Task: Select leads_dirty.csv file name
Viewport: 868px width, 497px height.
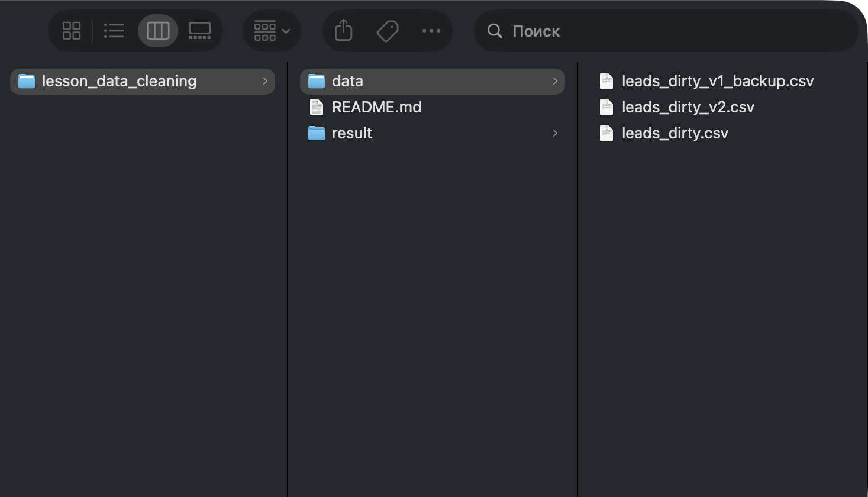Action: tap(675, 133)
